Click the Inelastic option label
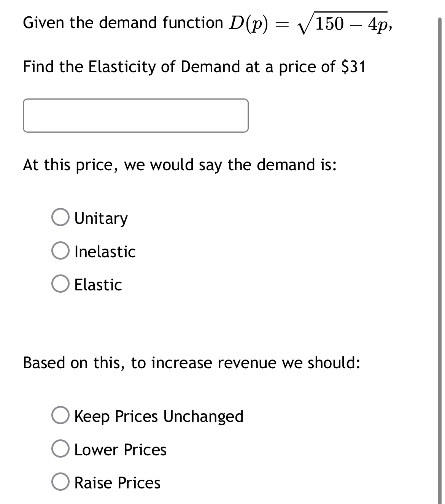 point(104,251)
